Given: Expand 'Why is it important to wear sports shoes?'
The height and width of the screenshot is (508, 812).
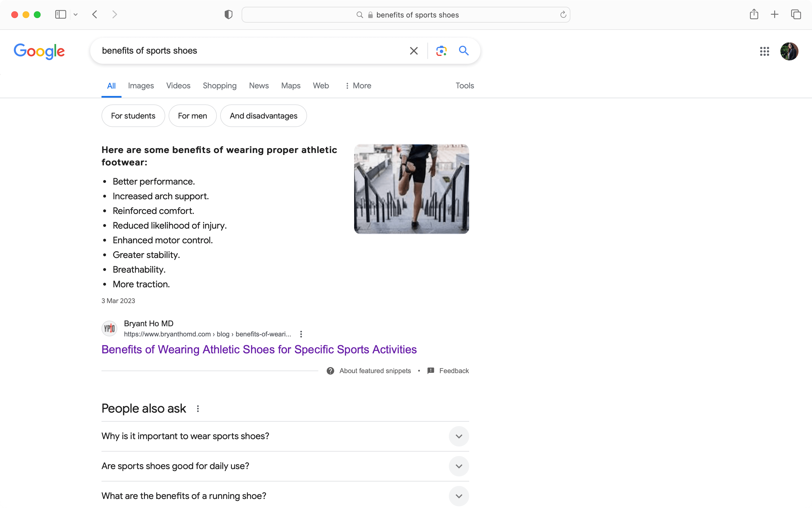Looking at the screenshot, I should [x=285, y=436].
